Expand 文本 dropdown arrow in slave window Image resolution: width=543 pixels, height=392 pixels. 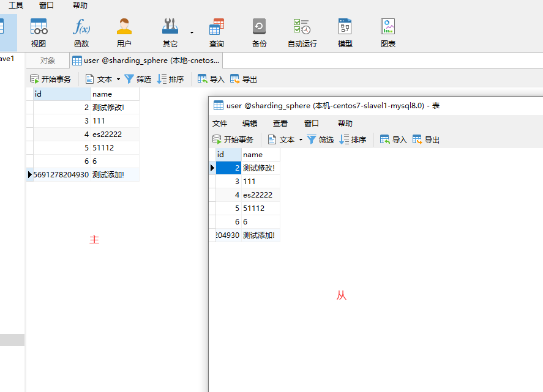[301, 140]
